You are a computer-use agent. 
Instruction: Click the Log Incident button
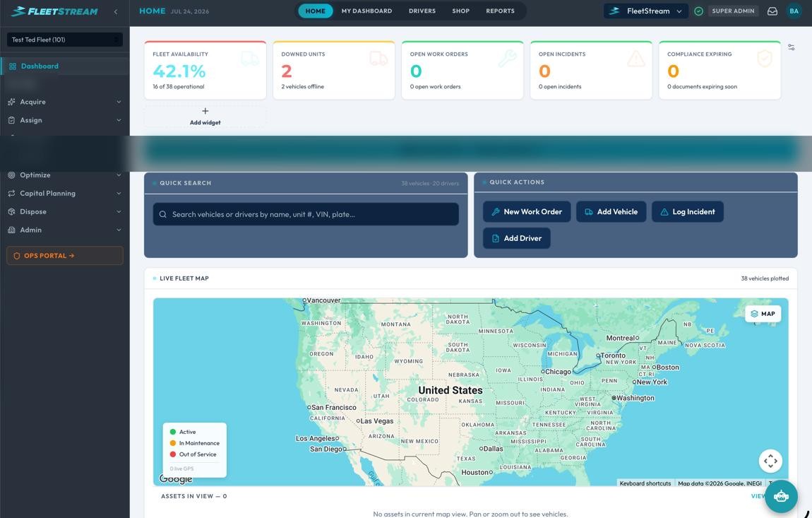click(x=688, y=211)
